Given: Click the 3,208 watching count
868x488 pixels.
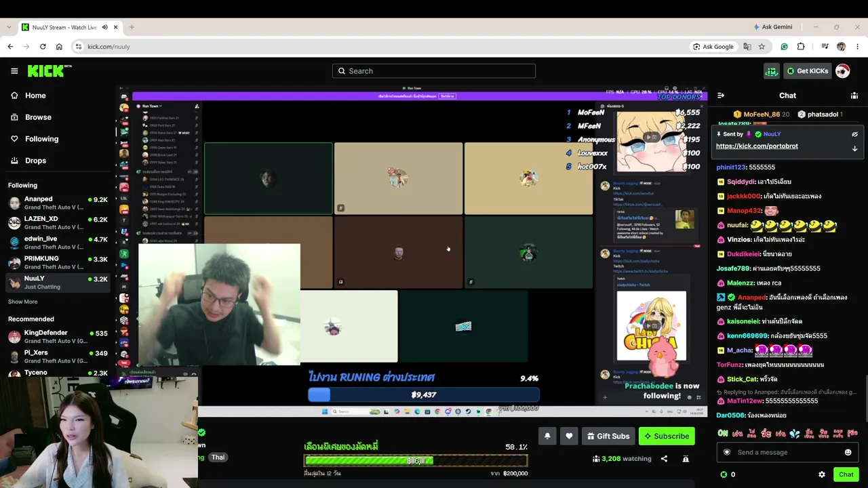Looking at the screenshot, I should [x=622, y=459].
